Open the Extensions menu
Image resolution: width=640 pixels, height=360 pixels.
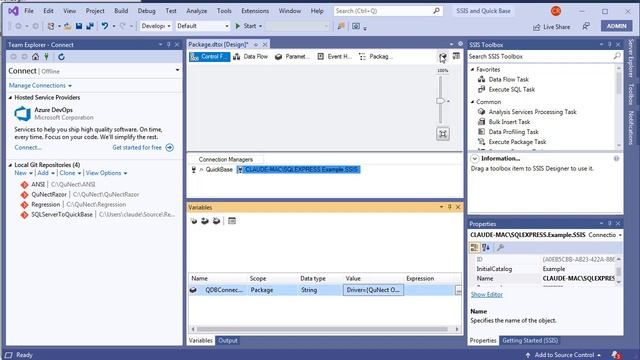click(x=255, y=11)
